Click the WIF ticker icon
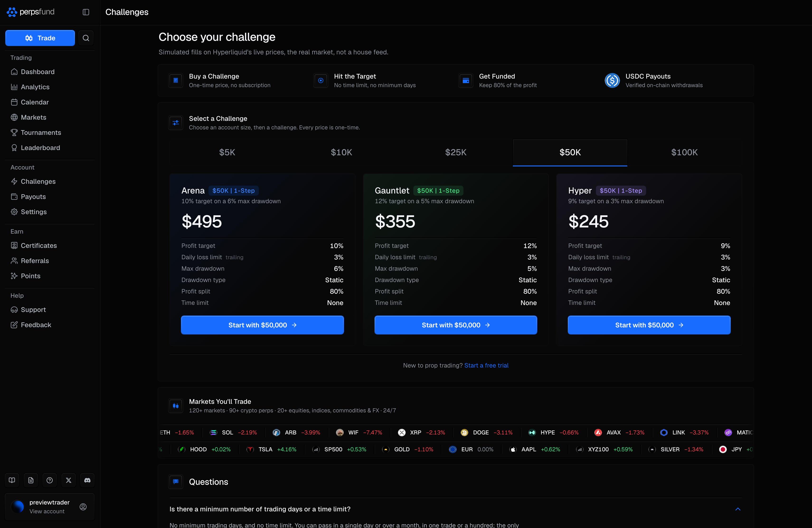Screen dimensions: 812x528 [x=340, y=433]
